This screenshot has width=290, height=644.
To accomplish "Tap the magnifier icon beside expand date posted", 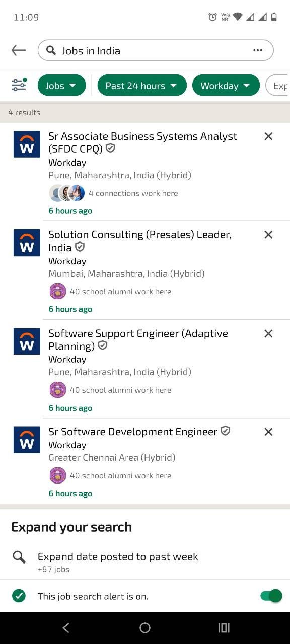I will point(19,557).
